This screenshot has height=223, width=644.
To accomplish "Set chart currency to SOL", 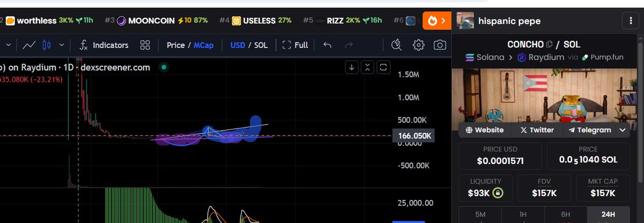I will (x=261, y=45).
